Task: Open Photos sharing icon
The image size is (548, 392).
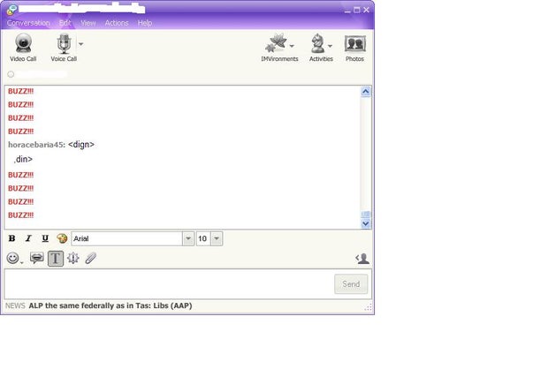Action: point(354,47)
